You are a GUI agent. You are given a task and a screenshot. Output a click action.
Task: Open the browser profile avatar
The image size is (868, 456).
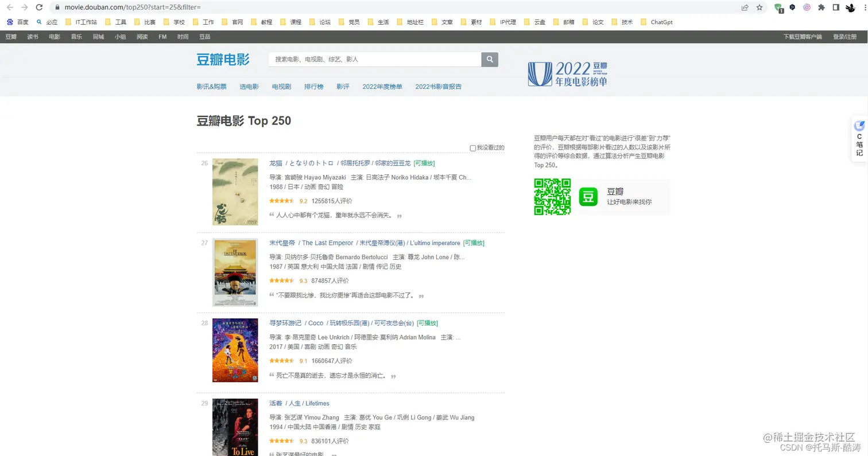coord(851,7)
